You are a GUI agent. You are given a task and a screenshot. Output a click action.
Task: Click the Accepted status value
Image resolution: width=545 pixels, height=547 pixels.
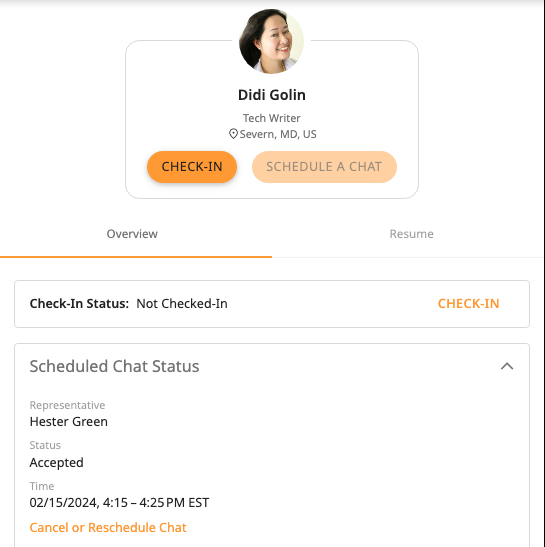pos(57,463)
